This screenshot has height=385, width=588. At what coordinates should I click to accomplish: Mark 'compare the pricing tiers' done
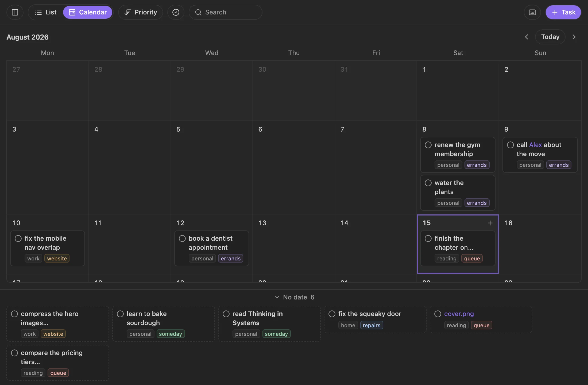(14, 353)
